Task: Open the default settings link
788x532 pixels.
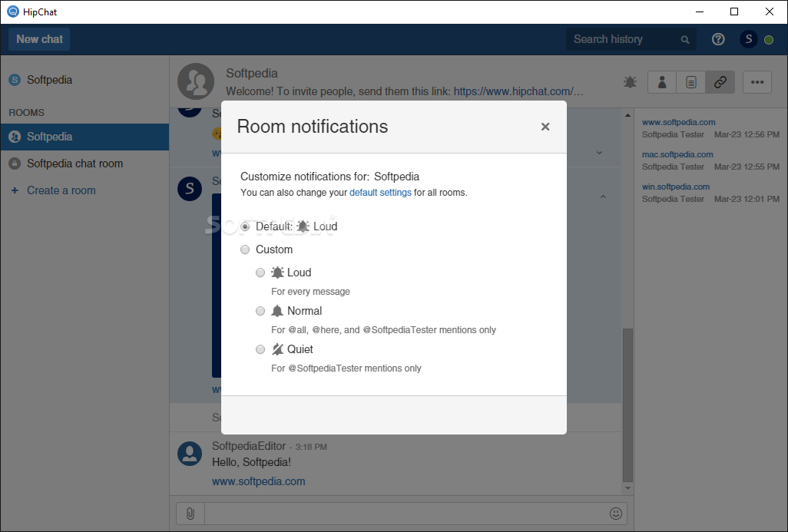Action: point(380,193)
